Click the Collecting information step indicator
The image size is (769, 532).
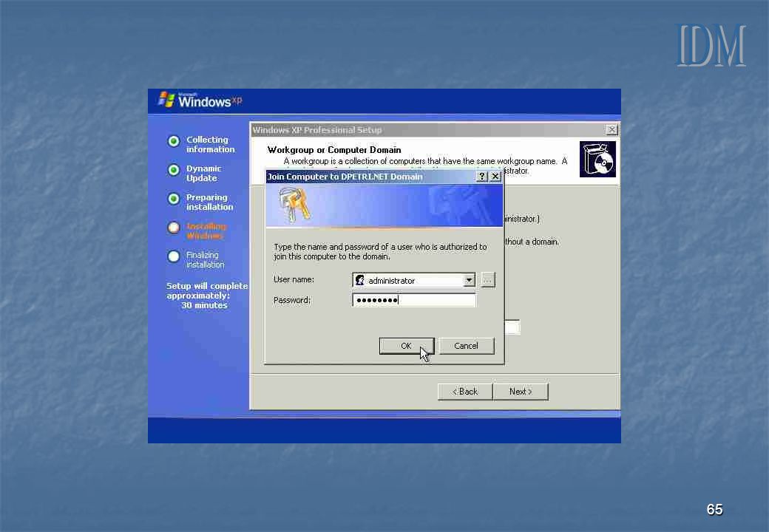pyautogui.click(x=174, y=142)
